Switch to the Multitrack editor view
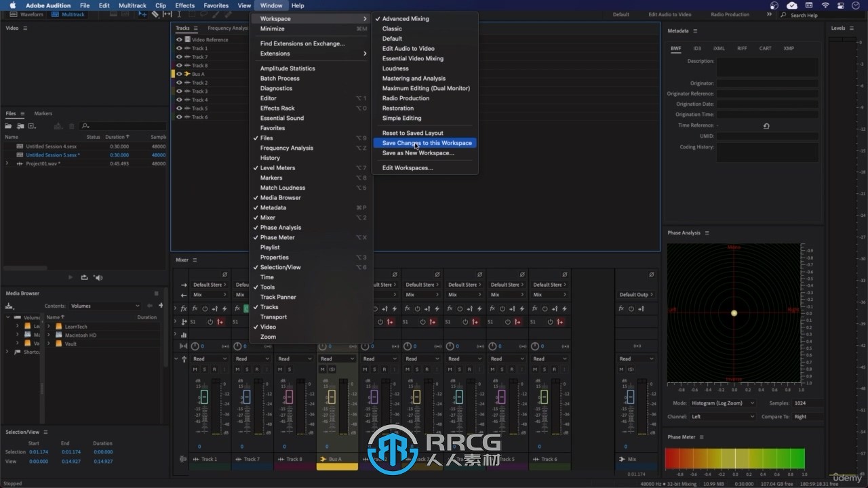The image size is (868, 488). pos(68,14)
